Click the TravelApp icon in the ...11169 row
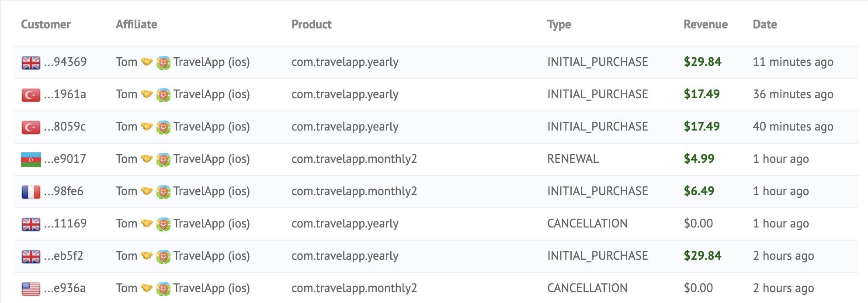868x303 pixels. [163, 224]
